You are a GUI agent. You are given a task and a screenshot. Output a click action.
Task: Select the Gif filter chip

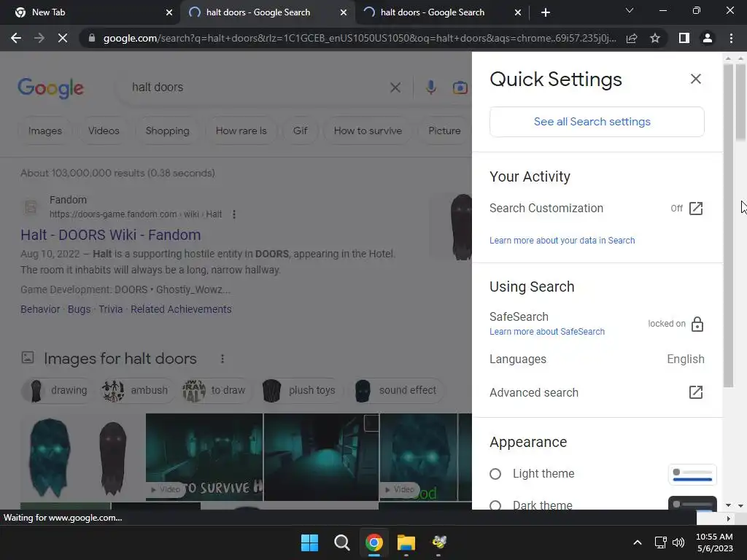pos(300,131)
